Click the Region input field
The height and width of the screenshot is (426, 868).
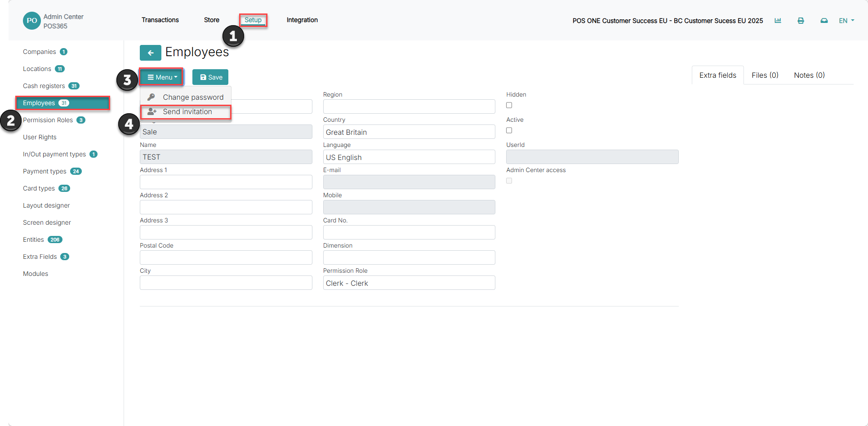(409, 106)
